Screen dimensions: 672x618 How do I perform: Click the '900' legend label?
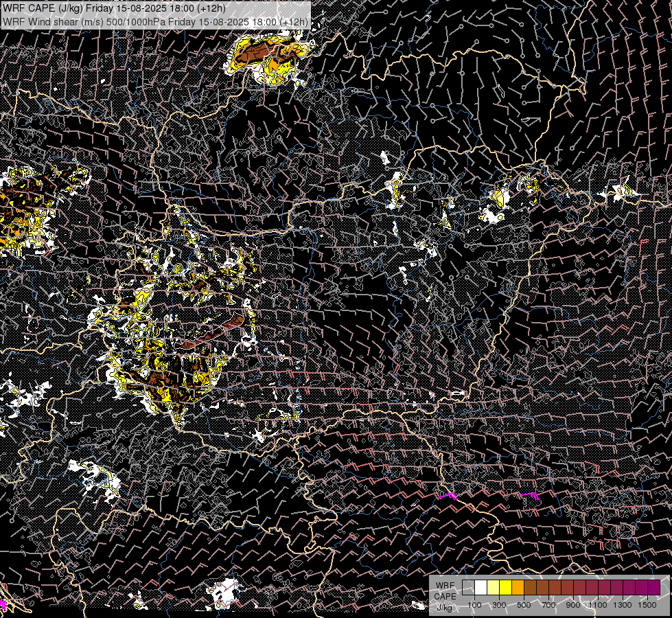[x=573, y=605]
